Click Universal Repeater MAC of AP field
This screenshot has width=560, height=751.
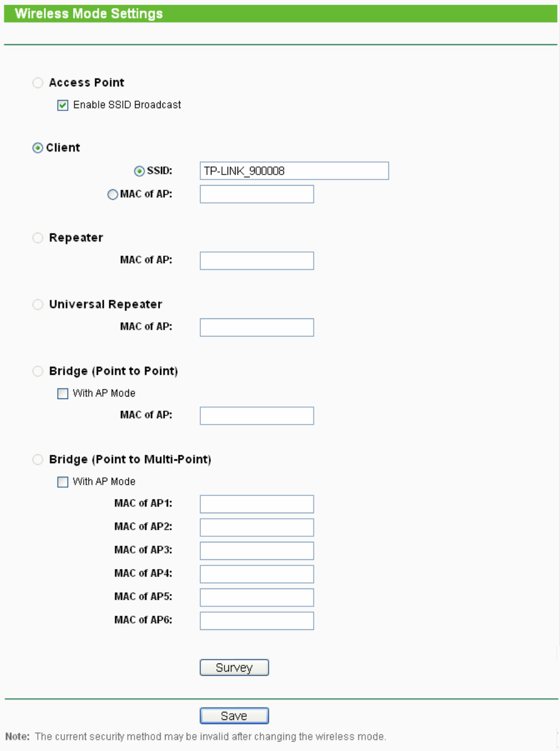pos(257,327)
